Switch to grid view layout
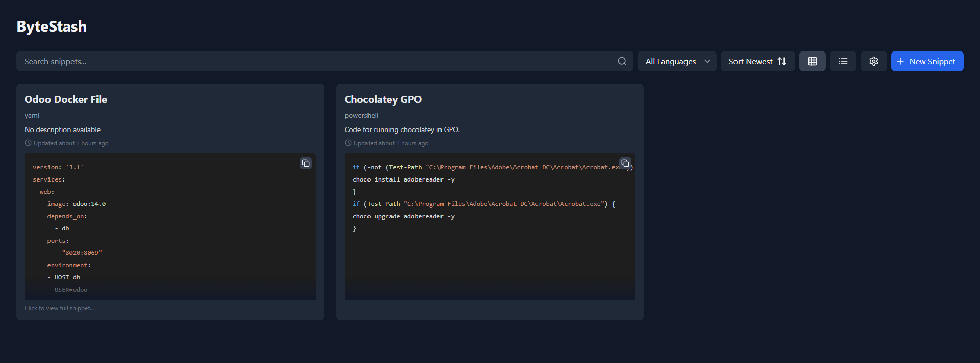 [812, 61]
